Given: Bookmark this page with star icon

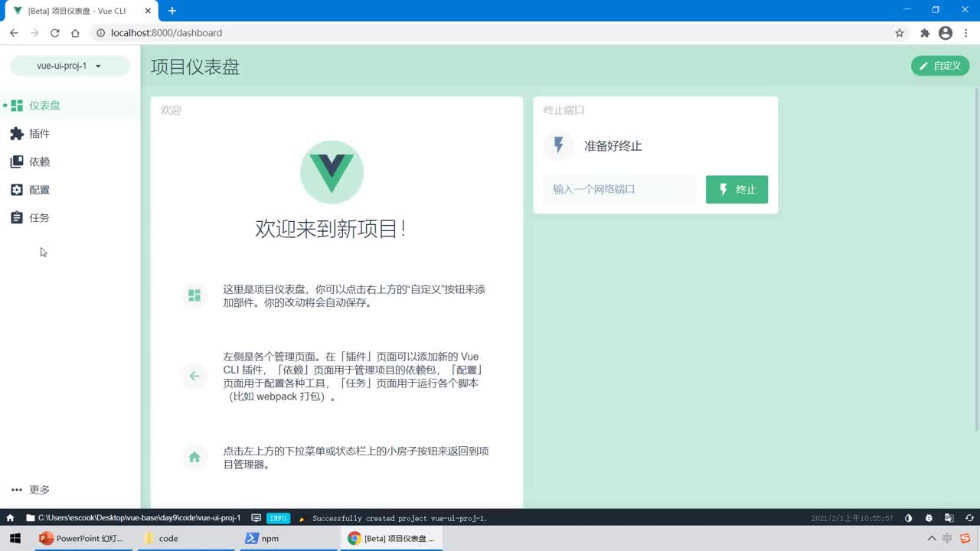Looking at the screenshot, I should (900, 33).
